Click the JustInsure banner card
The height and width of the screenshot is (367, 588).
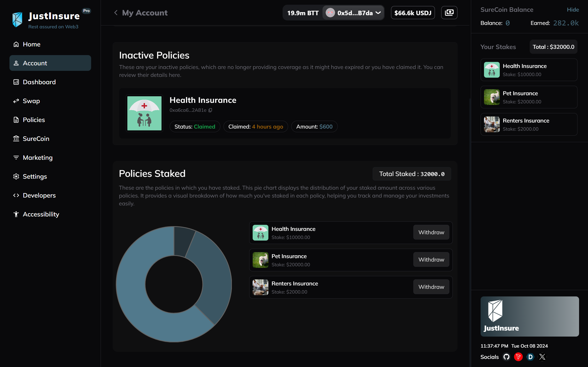(529, 316)
